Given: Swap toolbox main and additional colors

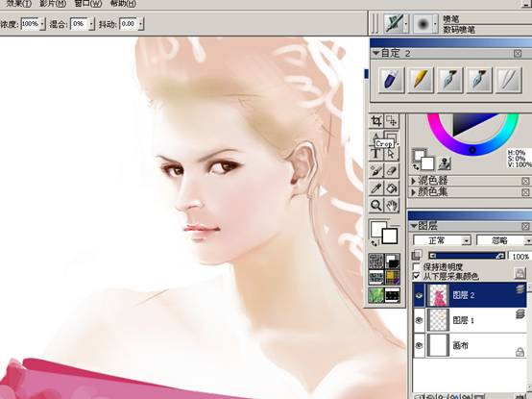Looking at the screenshot, I should coord(375,243).
